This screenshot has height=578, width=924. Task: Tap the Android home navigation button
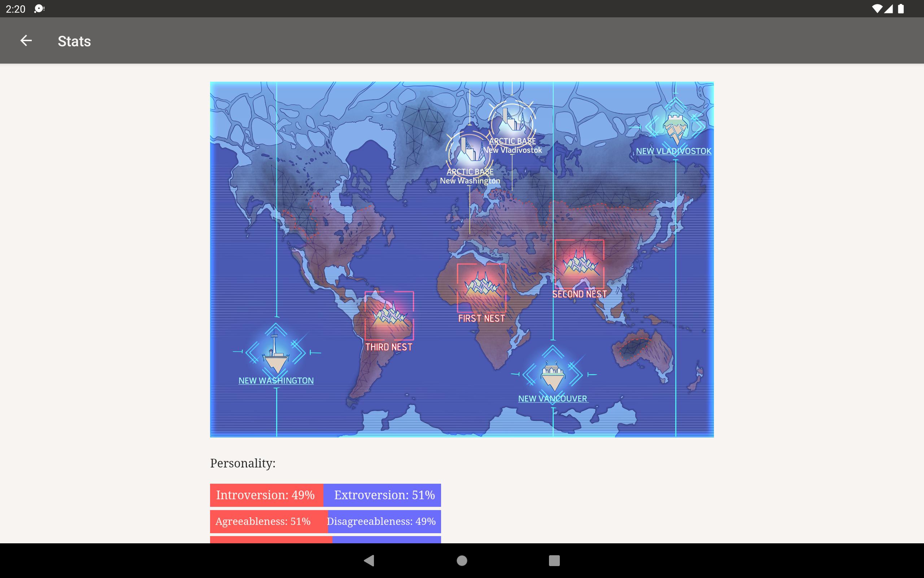(x=462, y=560)
